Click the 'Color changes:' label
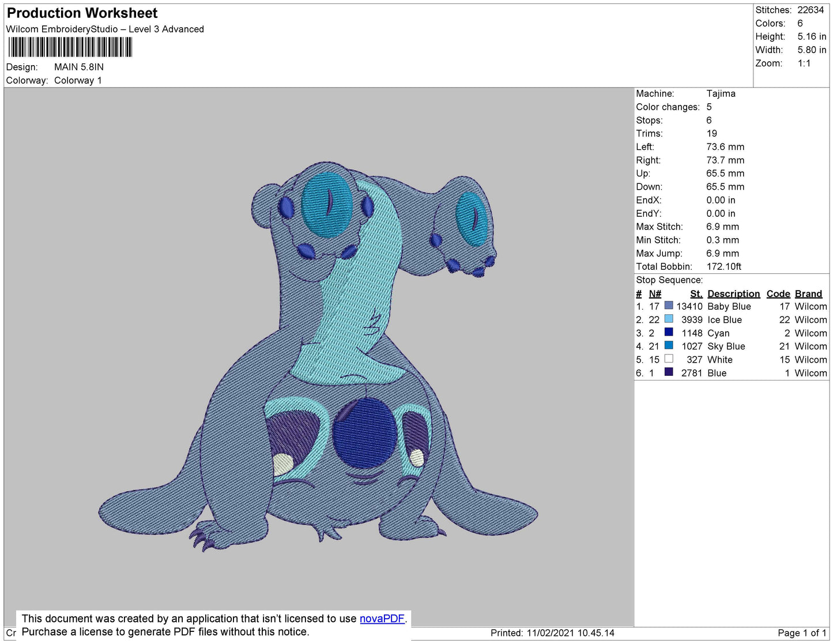The height and width of the screenshot is (644, 833). click(668, 107)
